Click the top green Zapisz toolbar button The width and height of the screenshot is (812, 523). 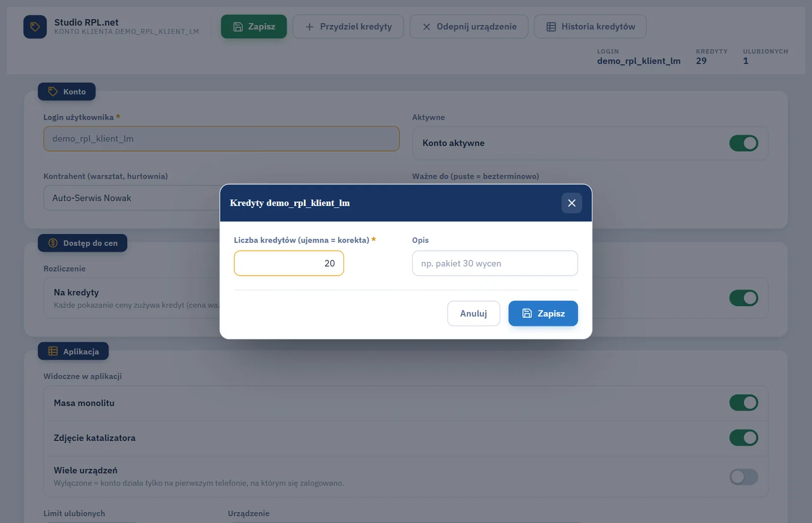254,27
